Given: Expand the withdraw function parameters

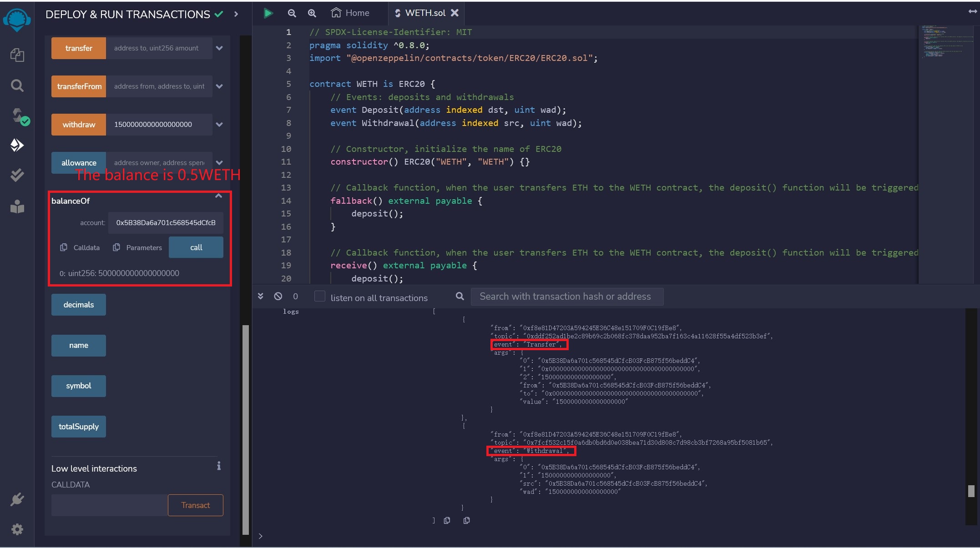Looking at the screenshot, I should click(219, 125).
